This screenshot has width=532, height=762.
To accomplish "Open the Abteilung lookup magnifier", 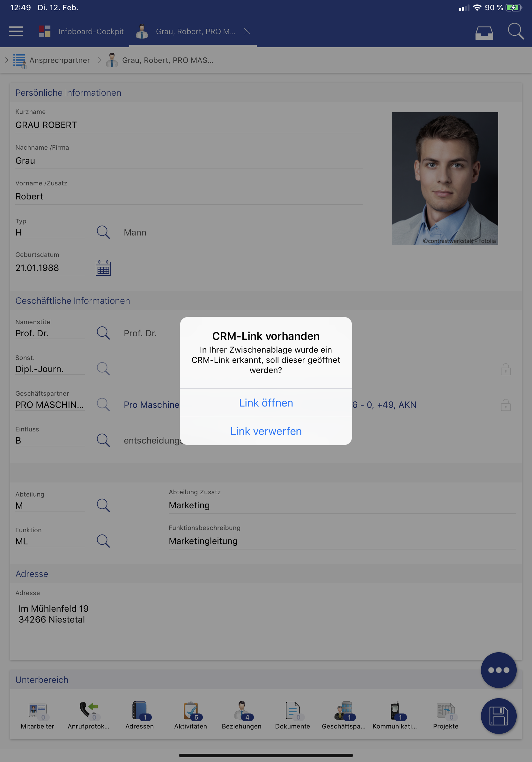I will coord(103,505).
